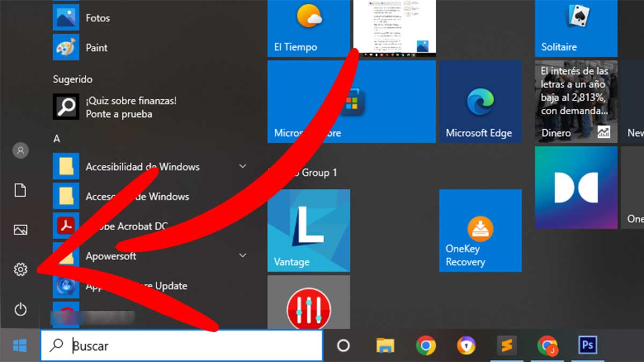Screen dimensions: 644x362
Task: Launch Microsoft Edge tile
Action: tap(480, 101)
